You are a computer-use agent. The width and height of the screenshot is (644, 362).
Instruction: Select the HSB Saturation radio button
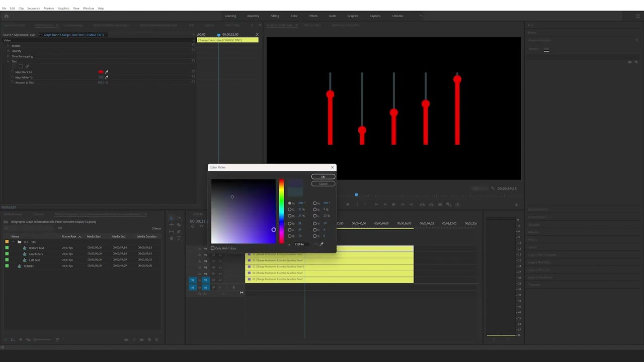290,210
